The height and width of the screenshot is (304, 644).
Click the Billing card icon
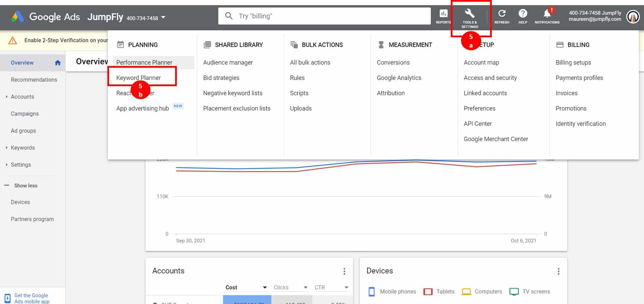pos(560,44)
